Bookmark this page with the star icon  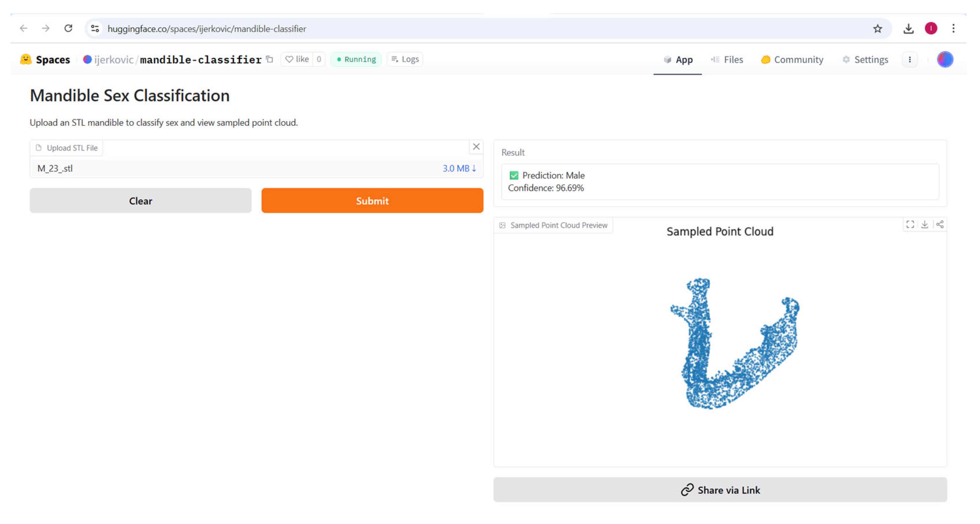877,28
